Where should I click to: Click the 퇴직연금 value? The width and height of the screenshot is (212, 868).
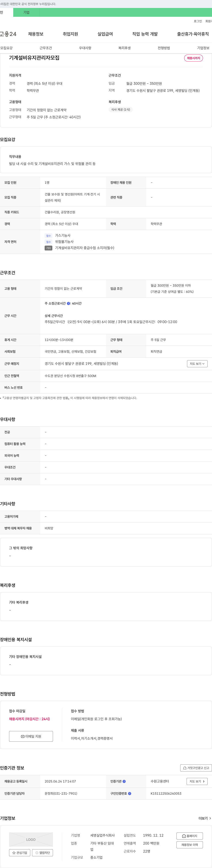tap(156, 352)
